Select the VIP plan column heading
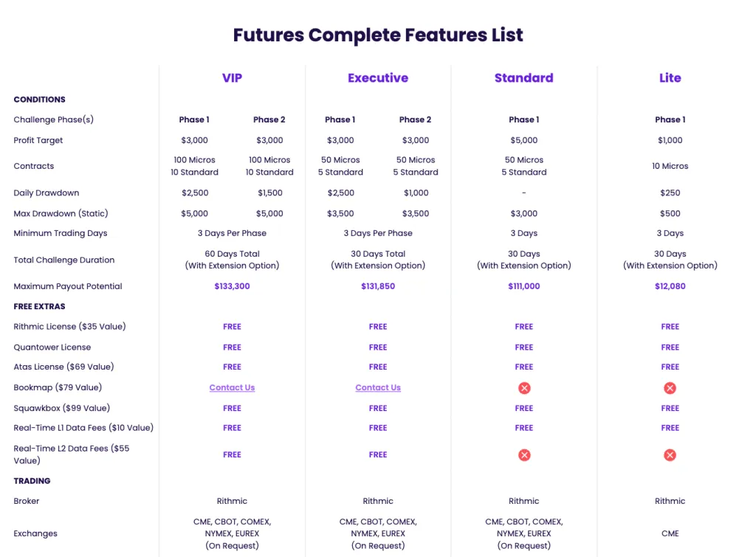756x557 pixels. point(232,78)
